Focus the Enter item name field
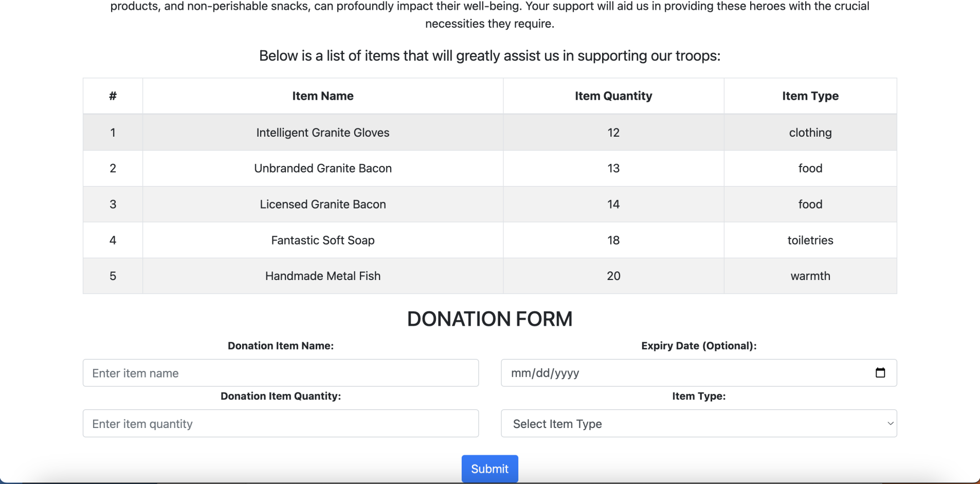The height and width of the screenshot is (484, 980). (281, 373)
